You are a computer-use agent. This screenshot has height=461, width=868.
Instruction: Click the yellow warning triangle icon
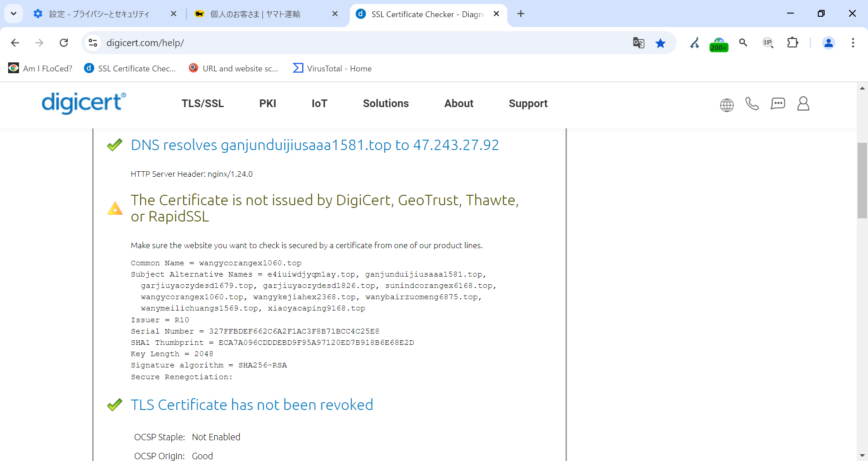[x=115, y=208]
